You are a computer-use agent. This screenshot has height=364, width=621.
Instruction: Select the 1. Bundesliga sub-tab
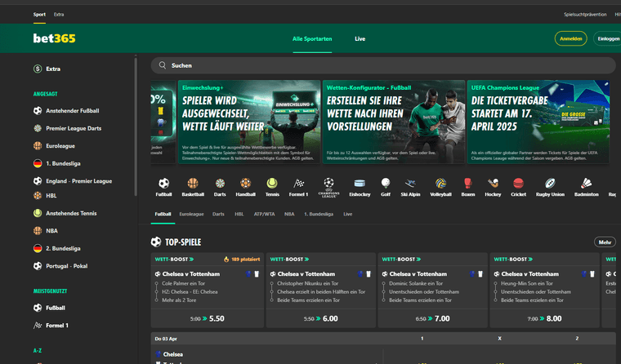[x=319, y=214]
